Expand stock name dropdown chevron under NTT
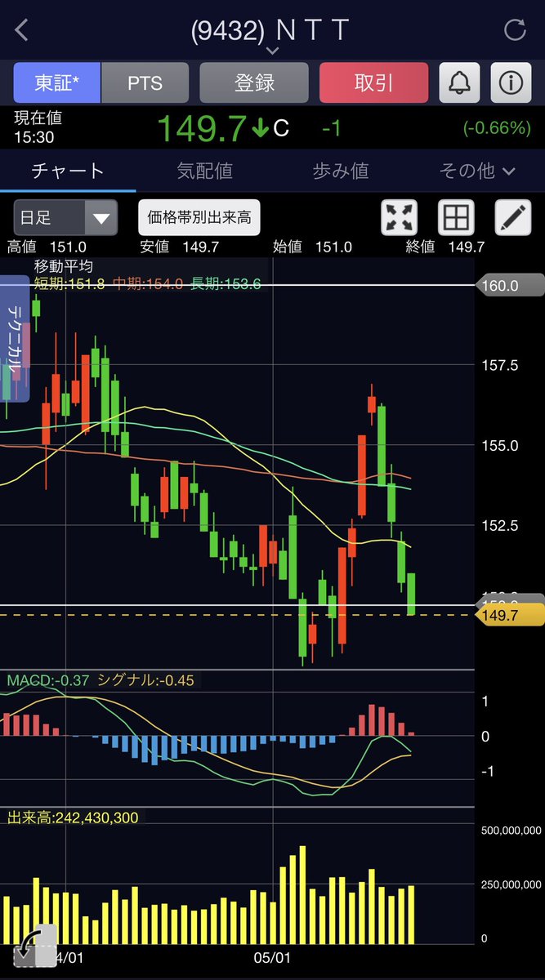The width and height of the screenshot is (545, 980). [273, 51]
